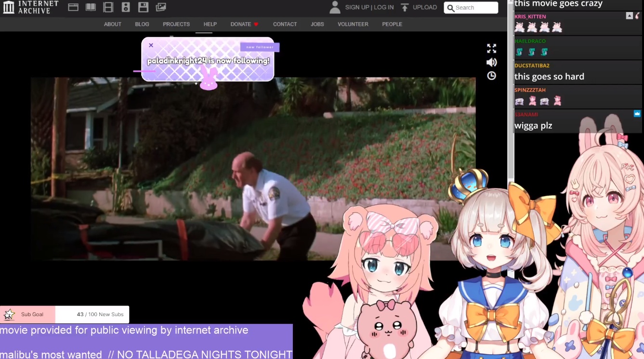Click the user avatar icon
Image resolution: width=644 pixels, height=359 pixels.
pos(335,7)
